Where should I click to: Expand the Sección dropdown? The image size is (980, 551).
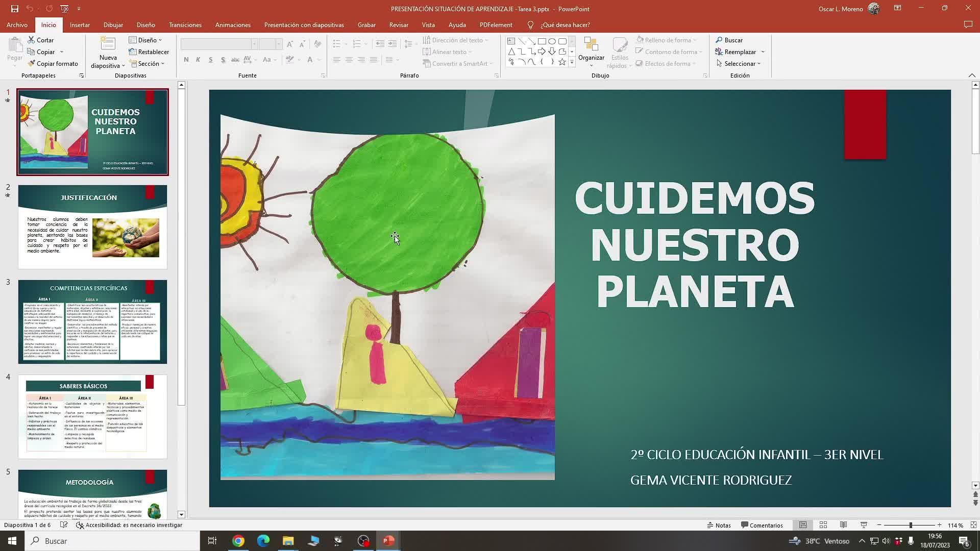pos(147,64)
